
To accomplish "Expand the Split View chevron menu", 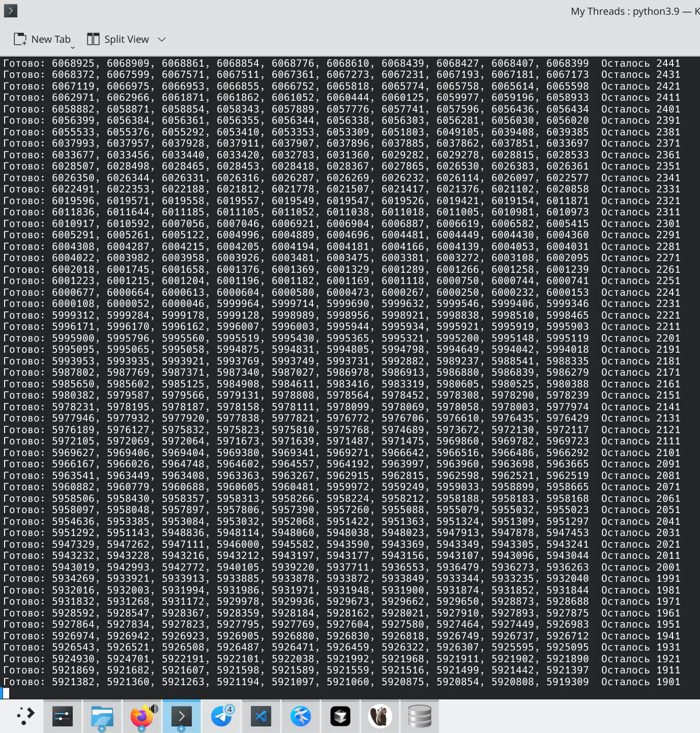I will pos(162,39).
